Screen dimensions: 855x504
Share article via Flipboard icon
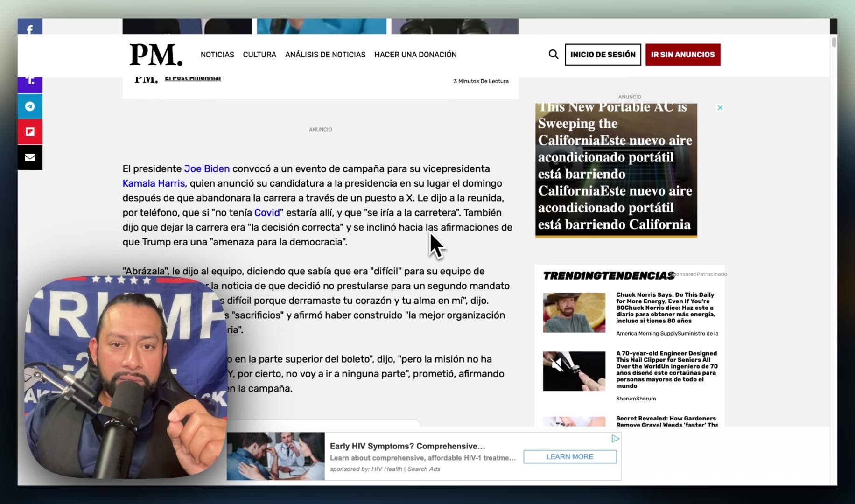coord(30,132)
